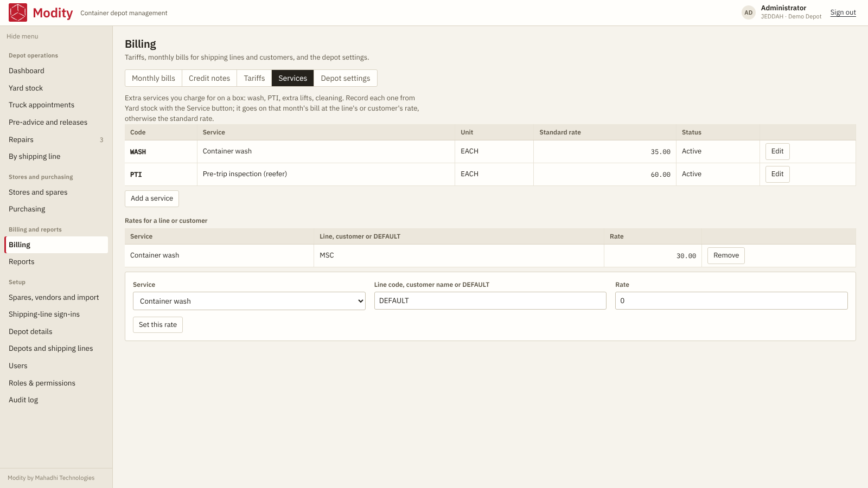Focus the Line code or DEFAULT field
868x488 pixels.
[x=490, y=301]
